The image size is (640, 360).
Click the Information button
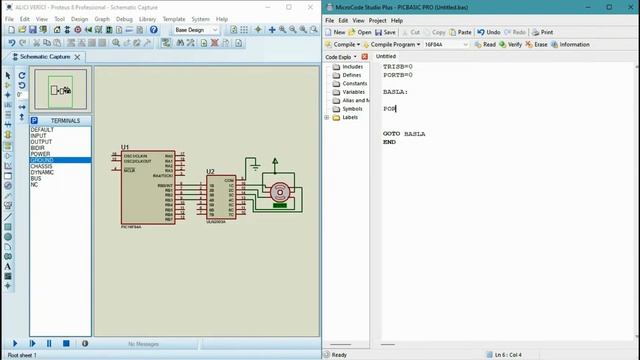(x=570, y=44)
